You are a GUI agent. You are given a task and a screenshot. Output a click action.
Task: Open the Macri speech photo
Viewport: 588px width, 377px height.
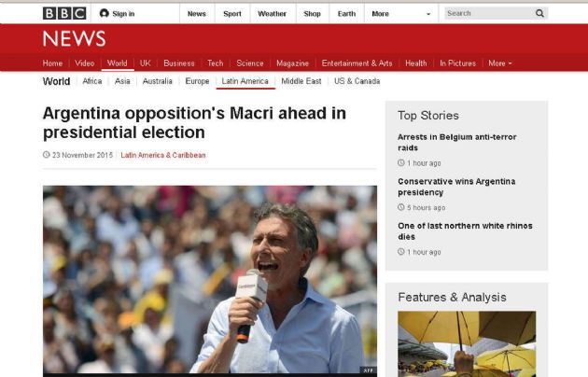[x=210, y=279]
